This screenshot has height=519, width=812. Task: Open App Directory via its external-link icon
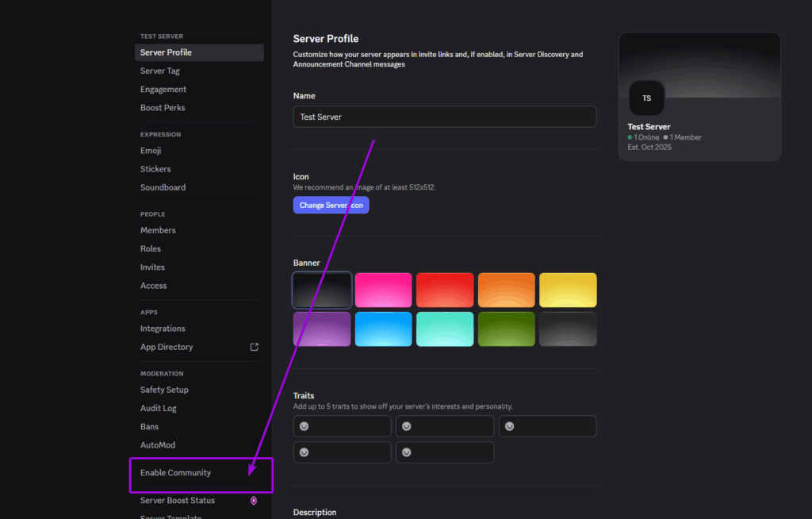(254, 346)
